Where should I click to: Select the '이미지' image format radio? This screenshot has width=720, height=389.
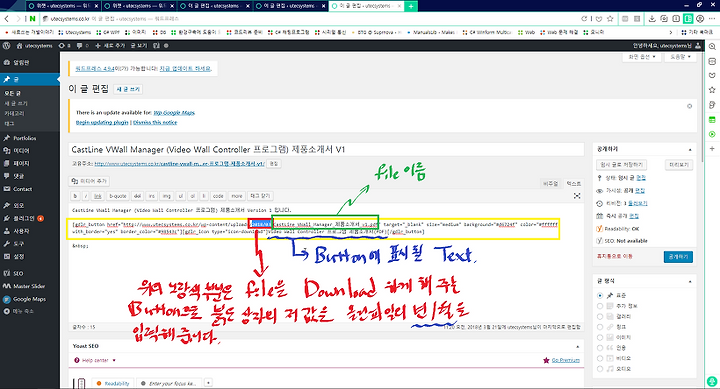[600, 338]
